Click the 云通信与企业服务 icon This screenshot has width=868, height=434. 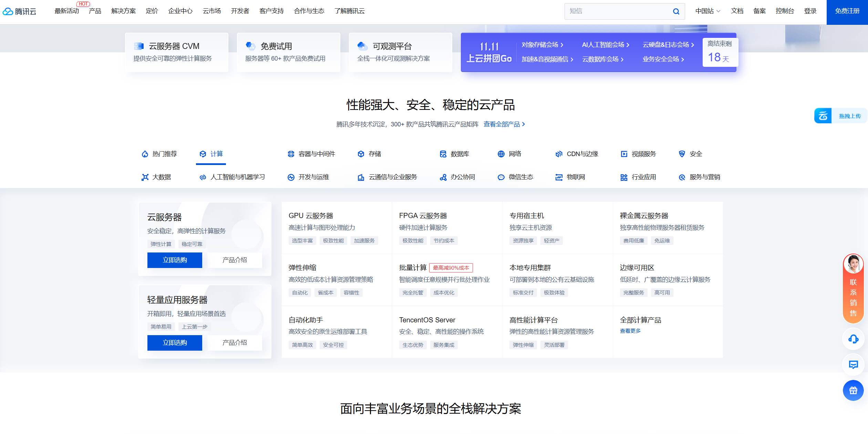click(x=361, y=177)
